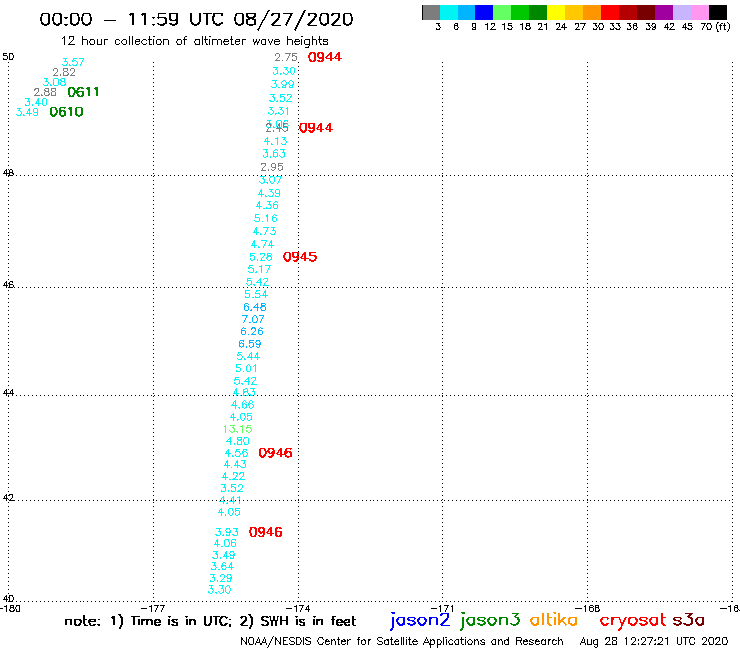Select the cryosat satellite label
This screenshot has width=740, height=650.
(632, 620)
